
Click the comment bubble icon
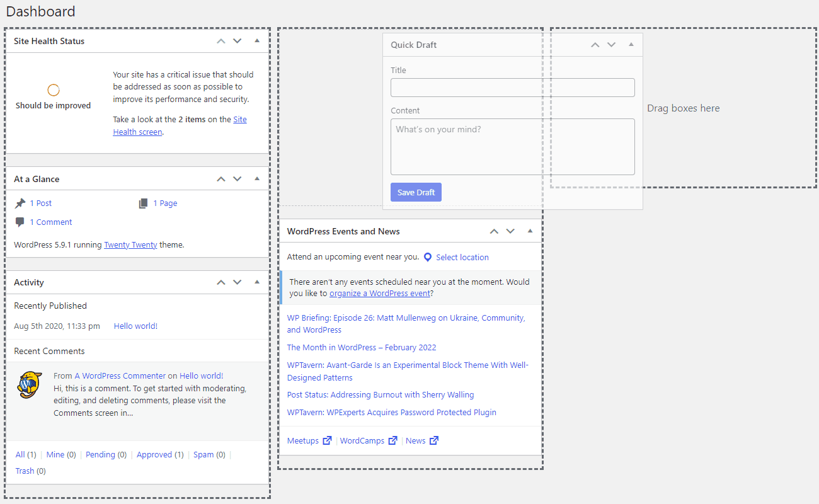point(20,222)
